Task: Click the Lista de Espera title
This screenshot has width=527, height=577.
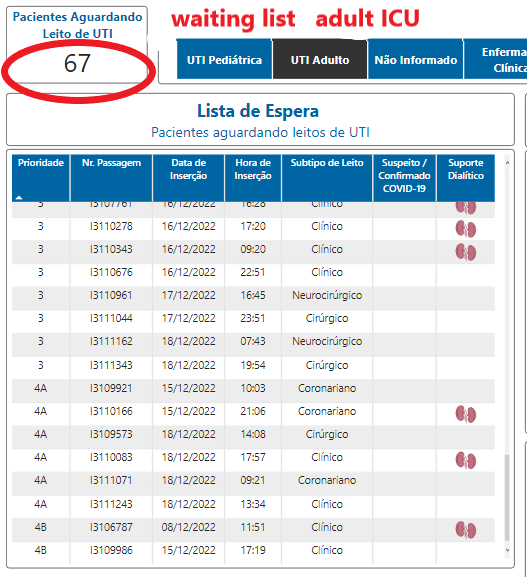Action: click(258, 111)
